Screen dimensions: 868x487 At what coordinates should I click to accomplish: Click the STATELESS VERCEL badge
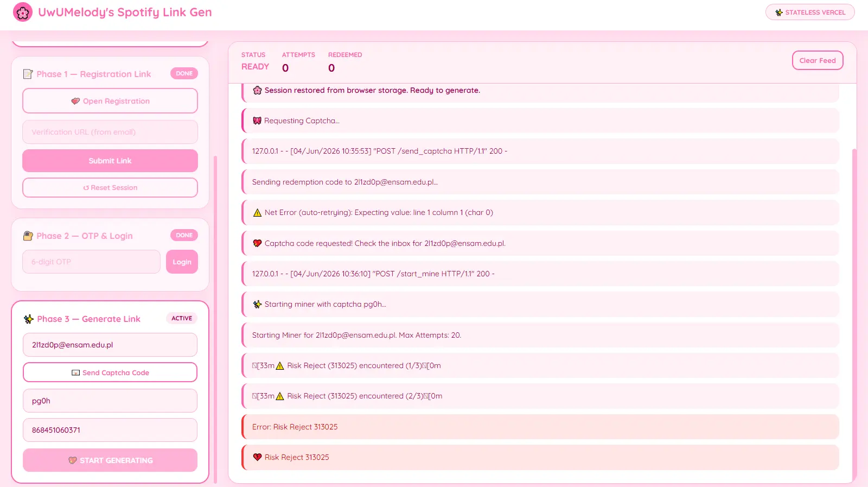click(810, 12)
